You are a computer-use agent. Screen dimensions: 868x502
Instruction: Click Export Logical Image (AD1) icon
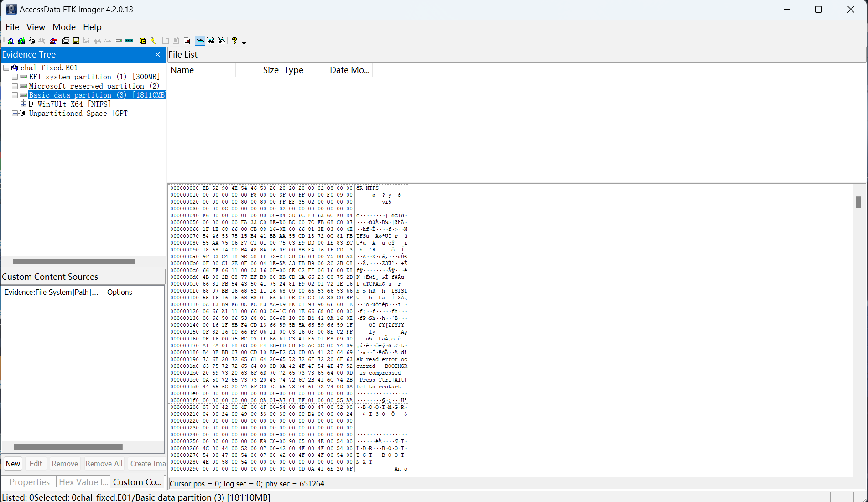[86, 41]
